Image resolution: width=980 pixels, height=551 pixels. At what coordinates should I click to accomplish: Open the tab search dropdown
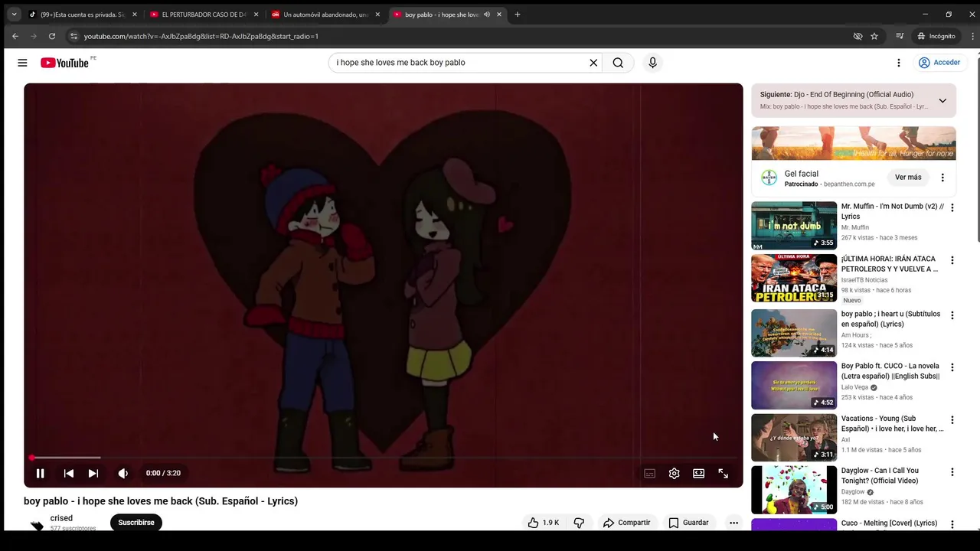(13, 15)
